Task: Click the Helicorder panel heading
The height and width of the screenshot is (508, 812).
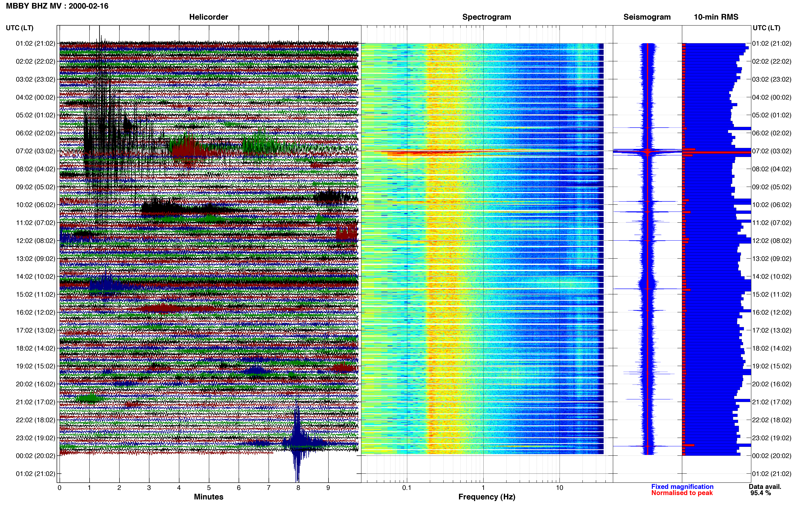Action: click(x=209, y=17)
